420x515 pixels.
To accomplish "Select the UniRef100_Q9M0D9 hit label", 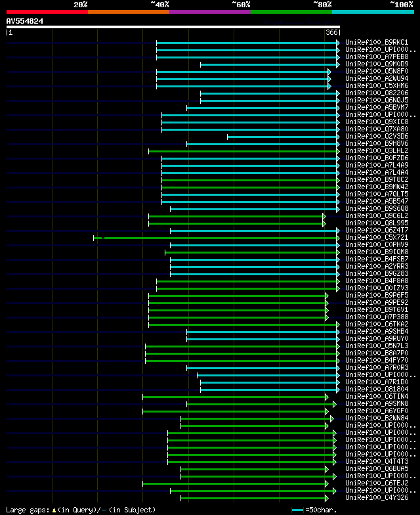I will tap(377, 64).
